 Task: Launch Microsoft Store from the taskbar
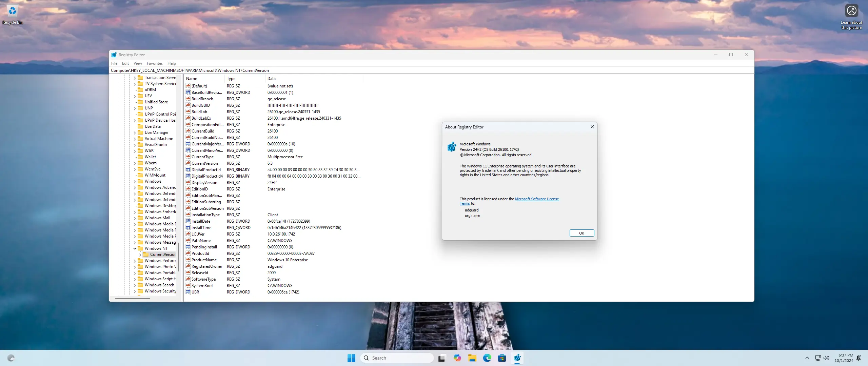coord(502,358)
